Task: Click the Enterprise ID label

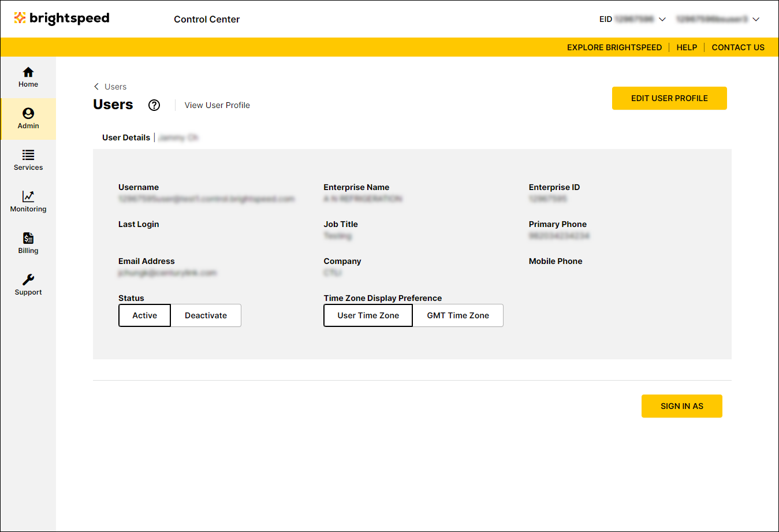Action: (554, 187)
